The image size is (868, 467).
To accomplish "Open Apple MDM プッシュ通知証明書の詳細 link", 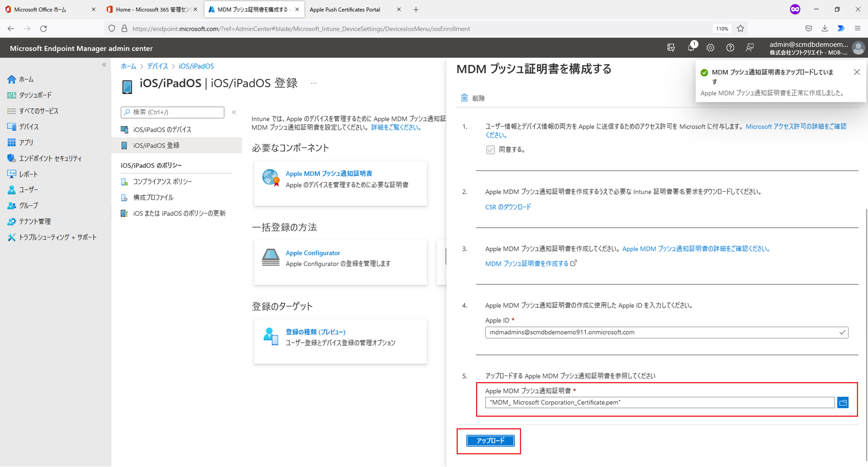I will pos(696,249).
